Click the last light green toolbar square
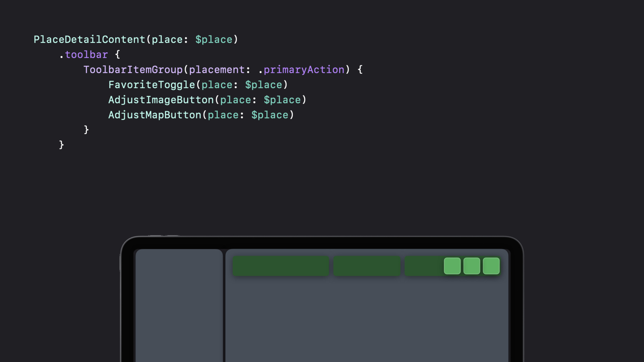The width and height of the screenshot is (644, 362). 491,266
